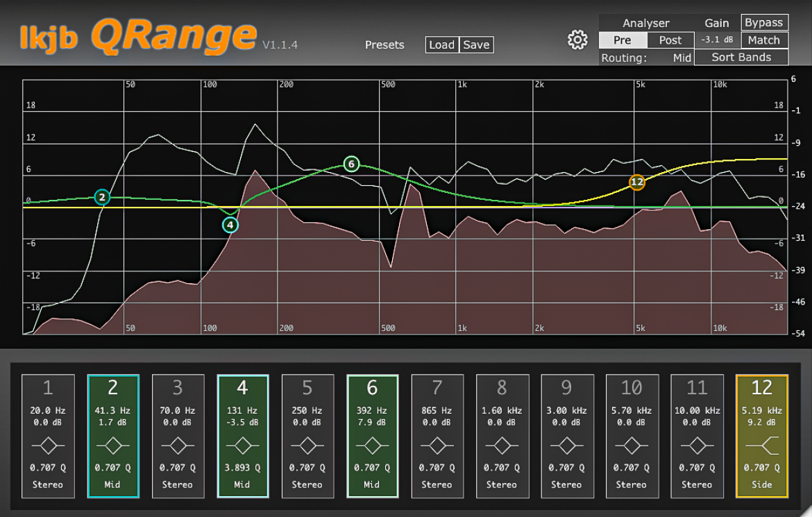Click the filter shape icon of band 11
The image size is (812, 517).
coord(697,446)
